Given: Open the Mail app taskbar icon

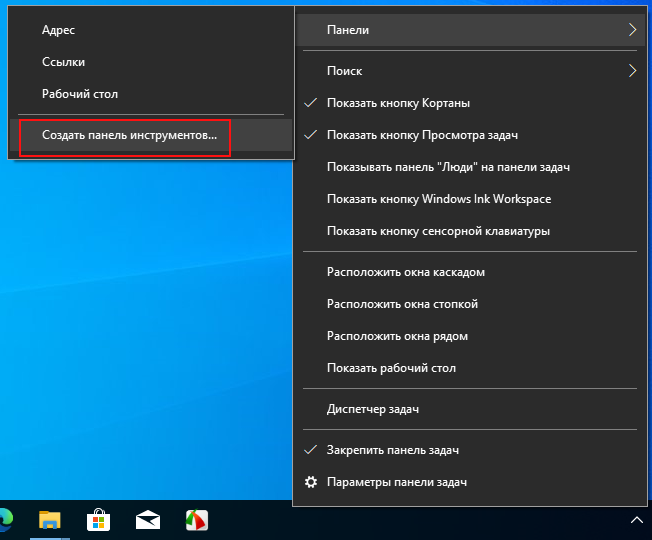Looking at the screenshot, I should tap(148, 519).
